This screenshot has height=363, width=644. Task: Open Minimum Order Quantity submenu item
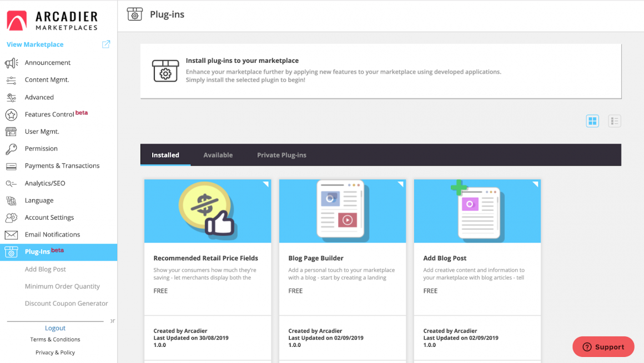pos(62,286)
